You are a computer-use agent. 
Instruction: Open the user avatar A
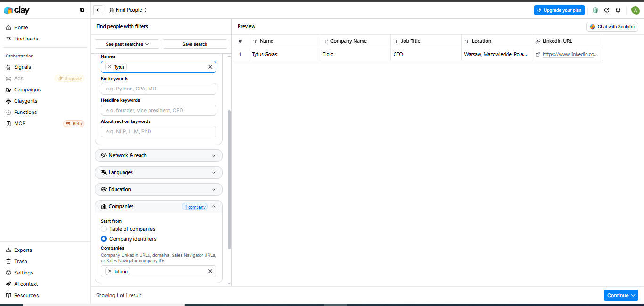pyautogui.click(x=635, y=10)
